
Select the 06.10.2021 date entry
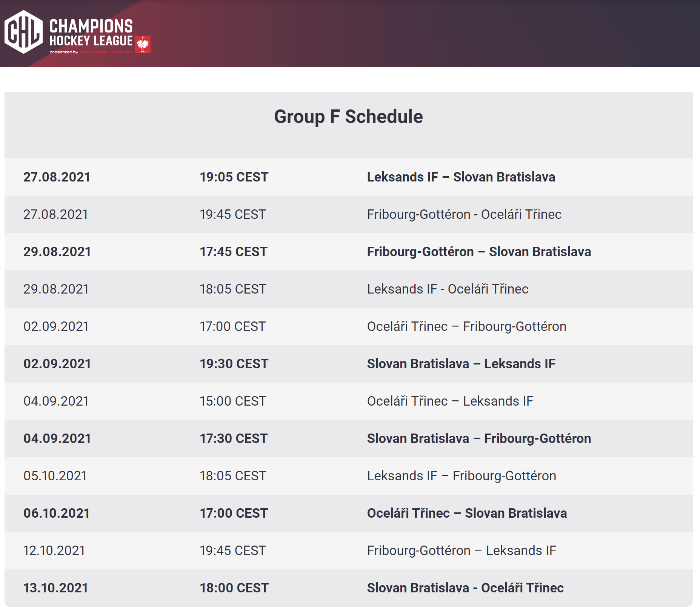57,513
